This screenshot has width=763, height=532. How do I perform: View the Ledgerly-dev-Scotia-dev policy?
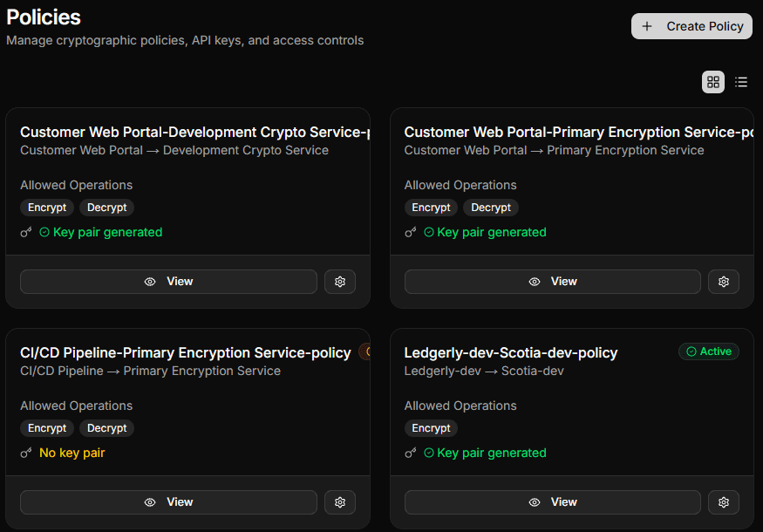click(552, 501)
